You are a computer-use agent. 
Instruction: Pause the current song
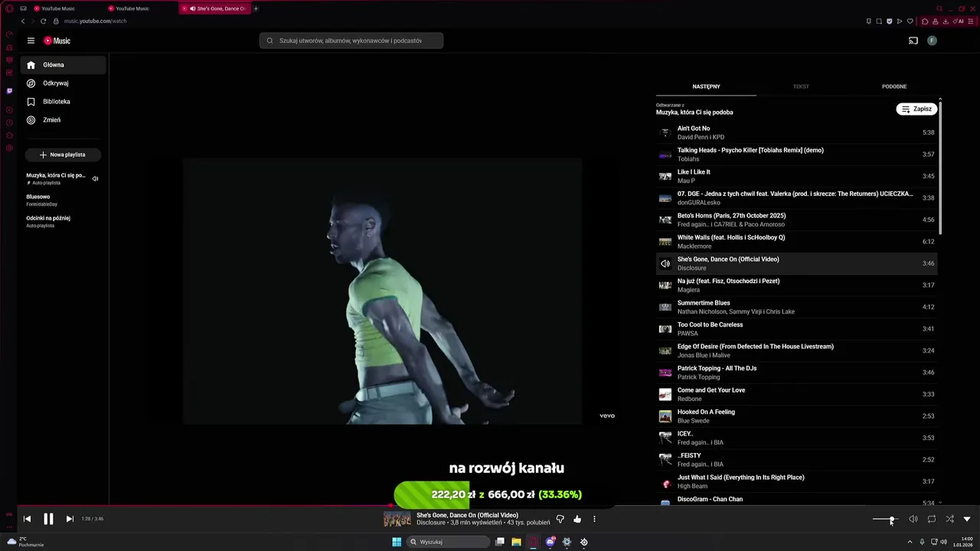coord(48,519)
